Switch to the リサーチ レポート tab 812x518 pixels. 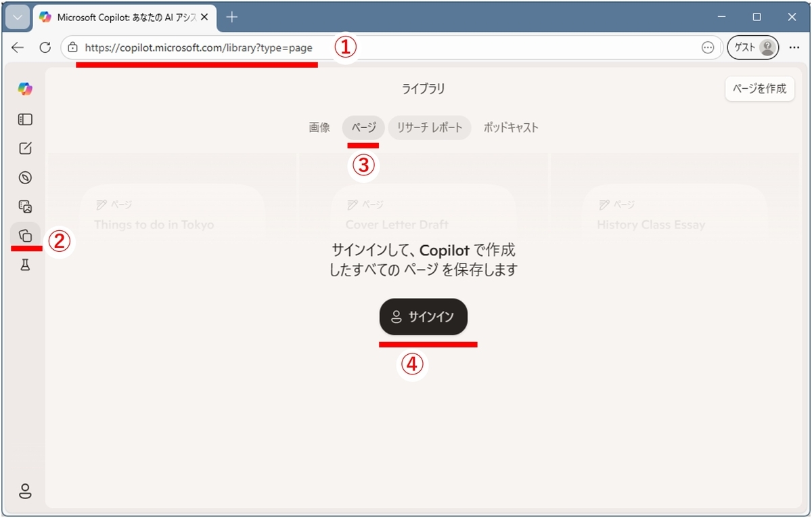tap(430, 127)
